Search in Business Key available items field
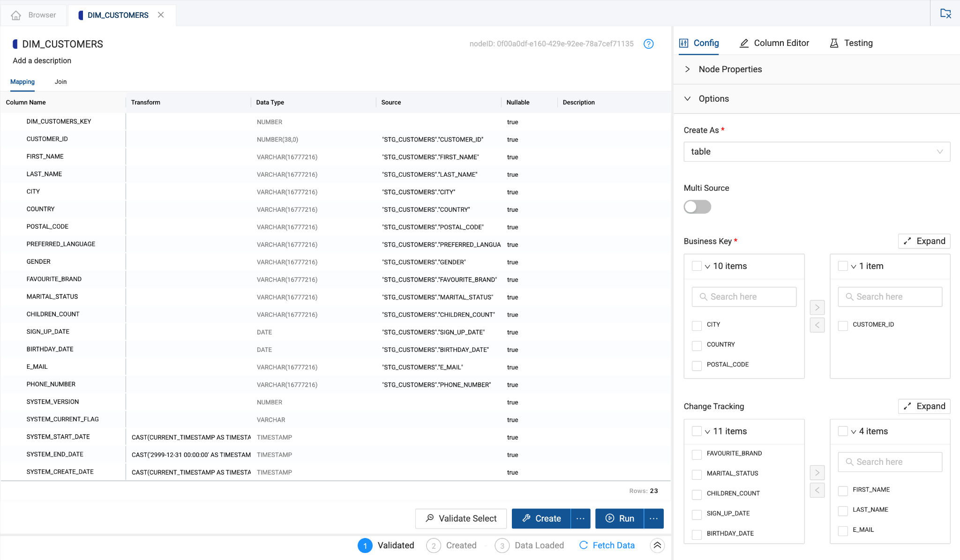960x560 pixels. click(x=744, y=297)
